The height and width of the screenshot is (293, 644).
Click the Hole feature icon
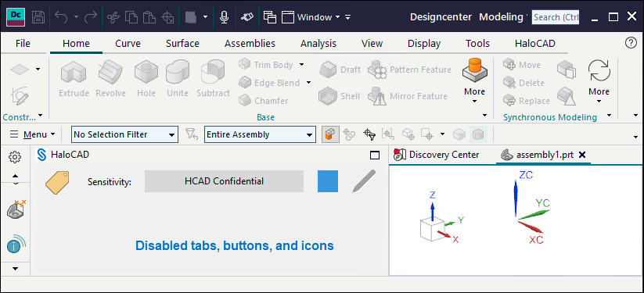pyautogui.click(x=146, y=73)
